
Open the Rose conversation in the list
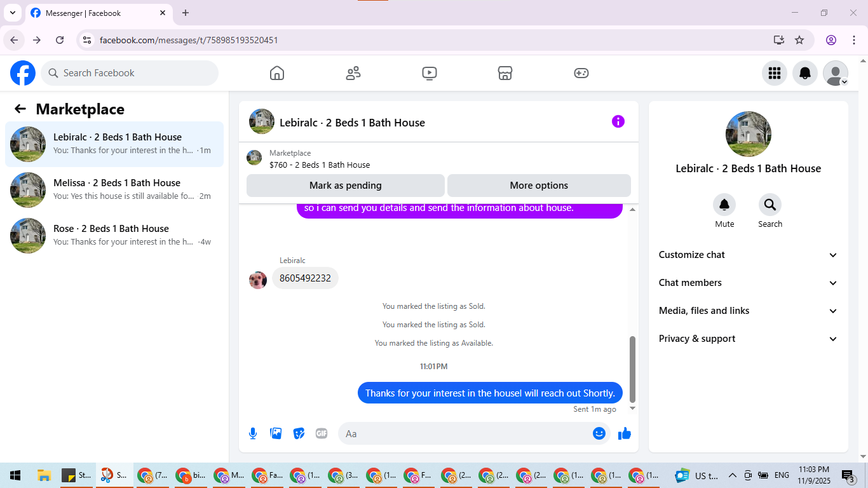click(114, 236)
